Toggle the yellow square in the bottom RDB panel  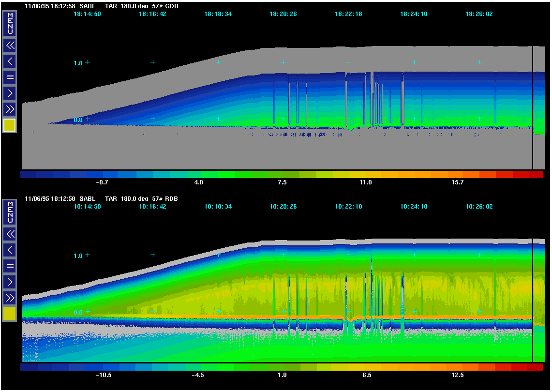(10, 314)
